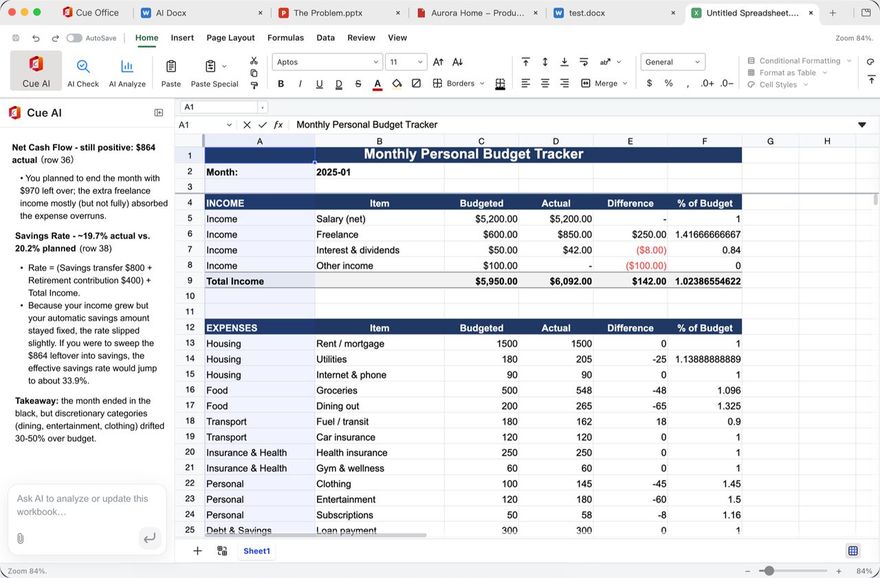The height and width of the screenshot is (578, 880).
Task: Cut the selection with scissors icon
Action: 254,61
